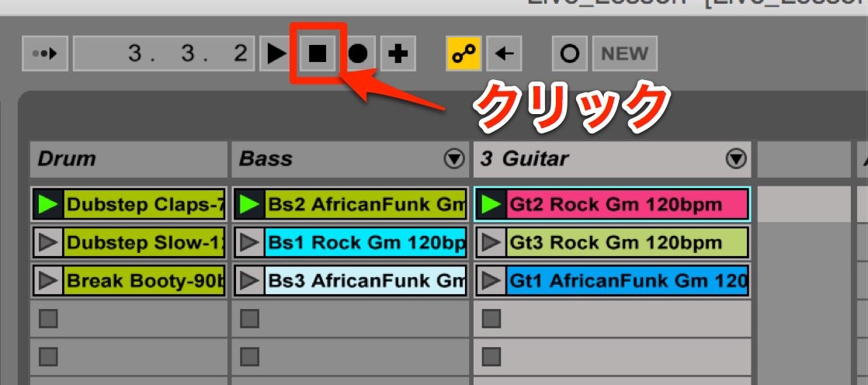Click the Re-enable Automation arrow button
Viewport: 868px width, 385px height.
tap(504, 54)
